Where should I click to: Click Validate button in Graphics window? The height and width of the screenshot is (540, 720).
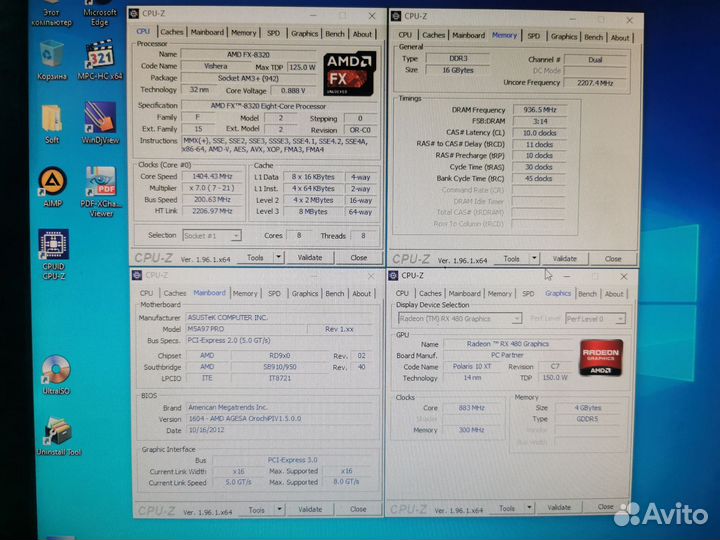(559, 507)
